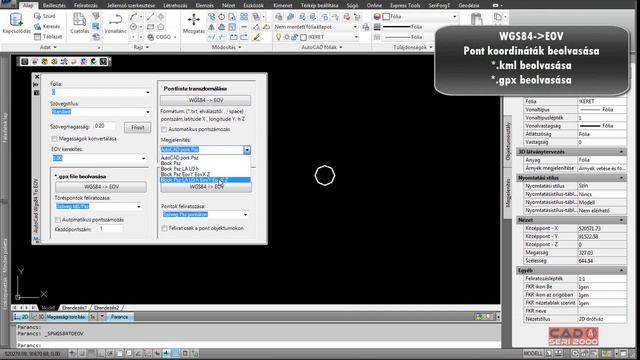Viewport: 640px width, 360px height.
Task: Click the Kezdőpontszám input field
Action: pyautogui.click(x=110, y=229)
